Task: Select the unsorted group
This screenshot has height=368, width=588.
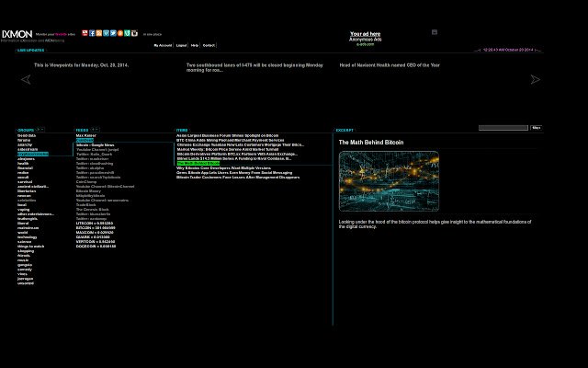Action: pos(26,283)
